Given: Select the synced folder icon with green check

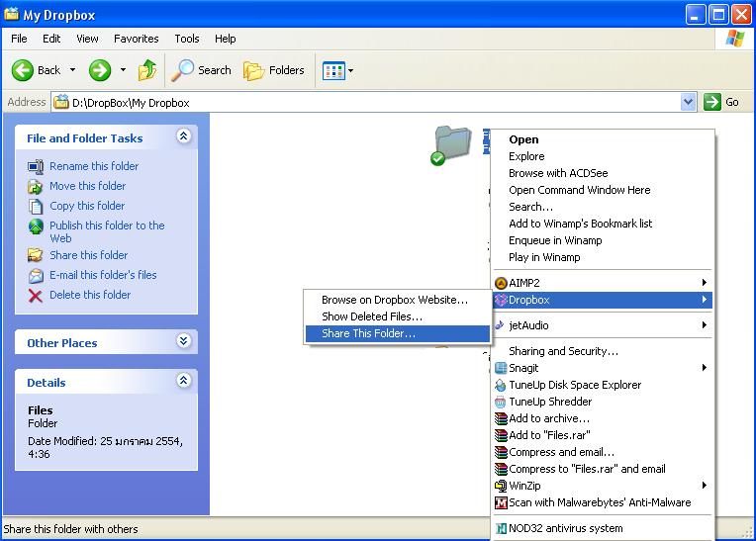Looking at the screenshot, I should (451, 144).
